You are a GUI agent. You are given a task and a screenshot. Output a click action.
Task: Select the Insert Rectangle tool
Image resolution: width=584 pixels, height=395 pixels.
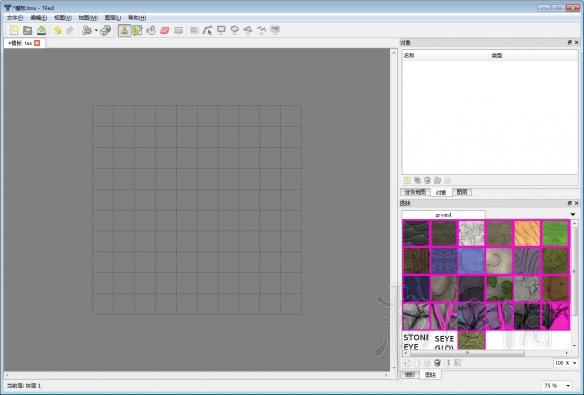[x=221, y=31]
